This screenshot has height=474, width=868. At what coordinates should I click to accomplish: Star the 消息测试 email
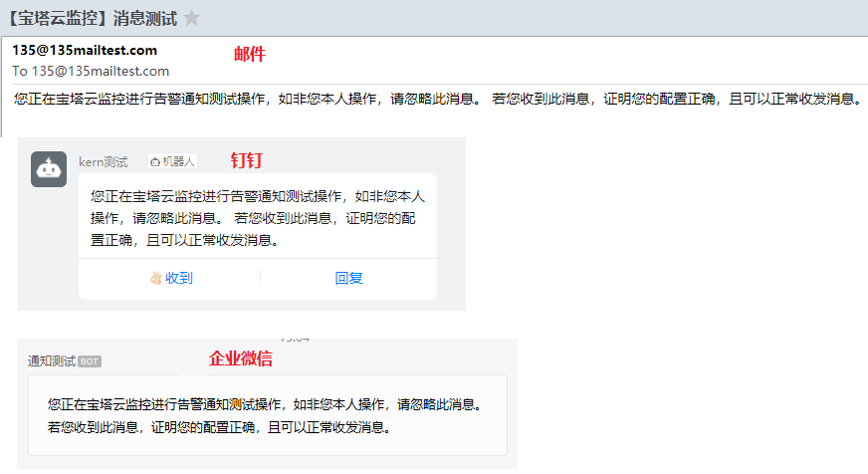point(191,18)
